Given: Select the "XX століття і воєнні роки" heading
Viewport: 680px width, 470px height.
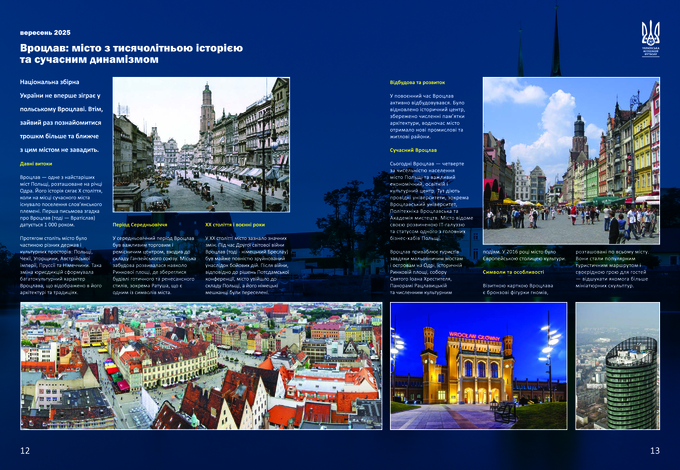Looking at the screenshot, I should click(x=236, y=226).
